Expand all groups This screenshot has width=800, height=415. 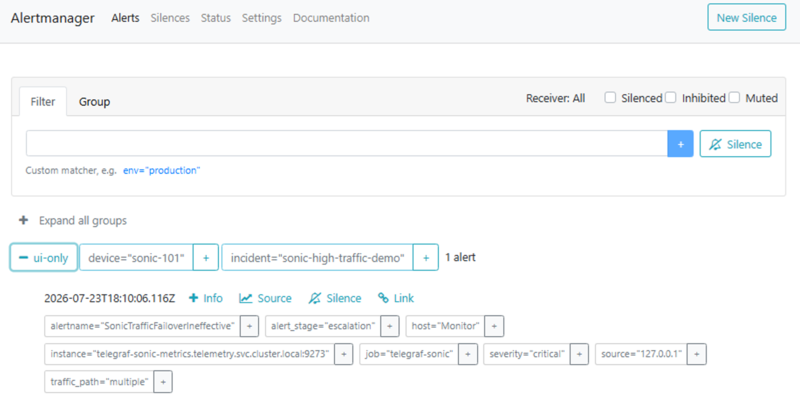[73, 221]
